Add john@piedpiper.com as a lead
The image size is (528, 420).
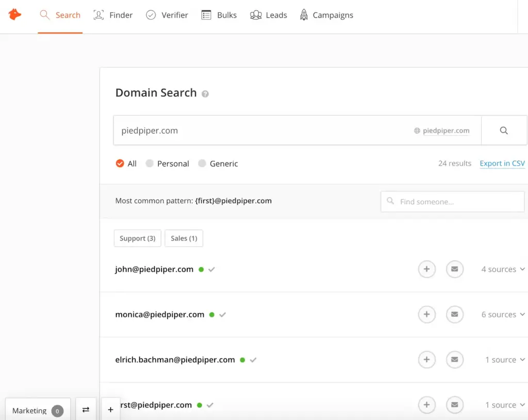pos(426,269)
